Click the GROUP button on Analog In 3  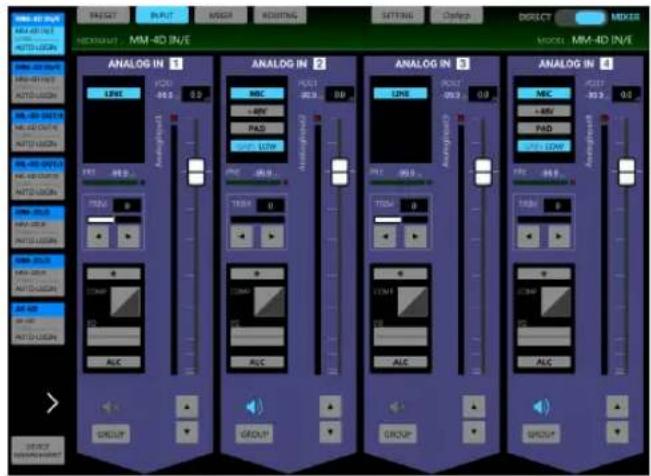point(398,434)
